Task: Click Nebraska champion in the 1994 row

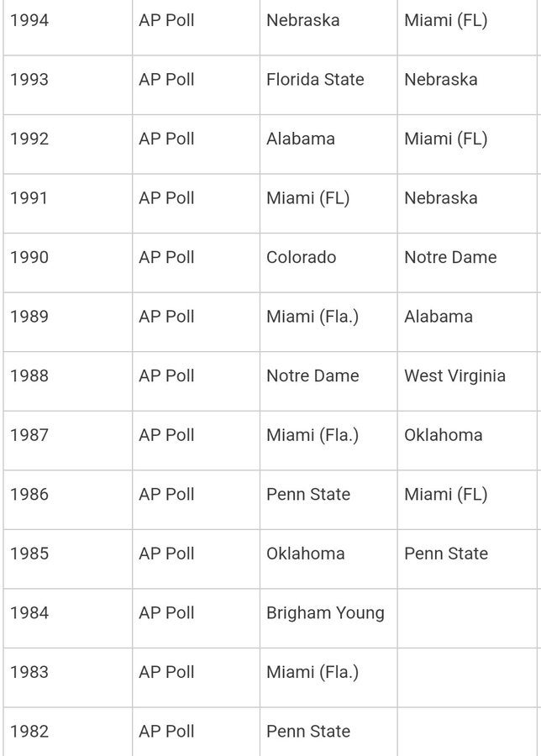Action: [302, 20]
